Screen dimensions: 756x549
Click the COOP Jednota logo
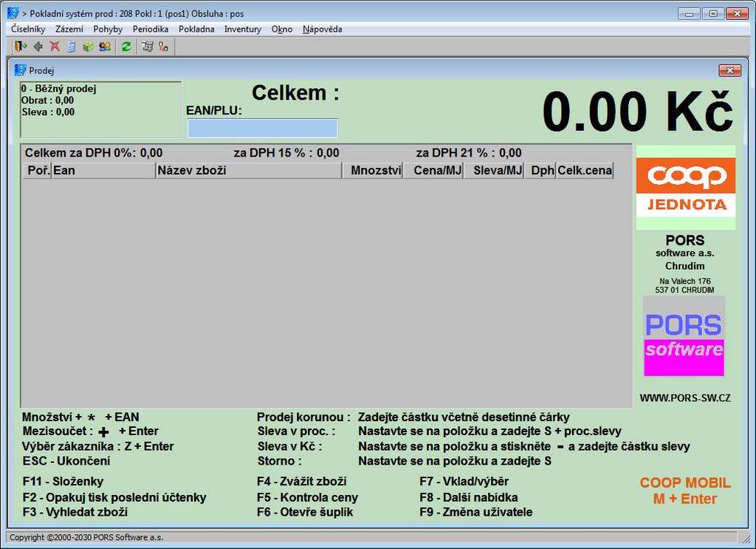[686, 187]
